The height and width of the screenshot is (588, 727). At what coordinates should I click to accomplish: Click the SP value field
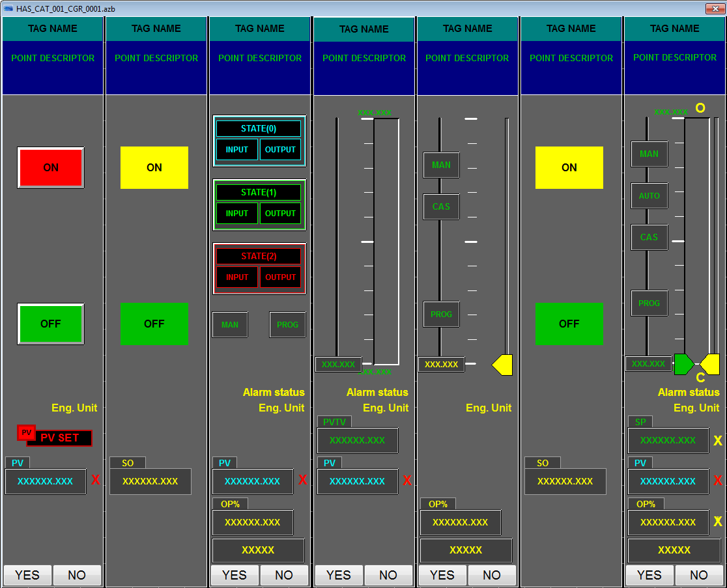click(668, 441)
